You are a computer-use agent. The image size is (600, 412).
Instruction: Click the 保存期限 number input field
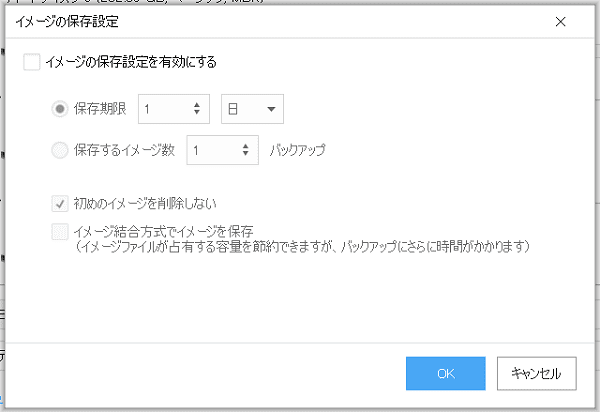pos(163,108)
